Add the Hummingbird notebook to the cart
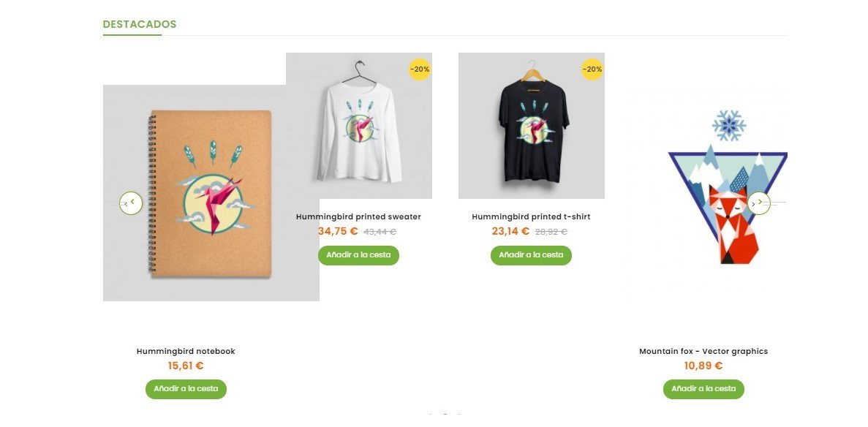 coord(186,389)
